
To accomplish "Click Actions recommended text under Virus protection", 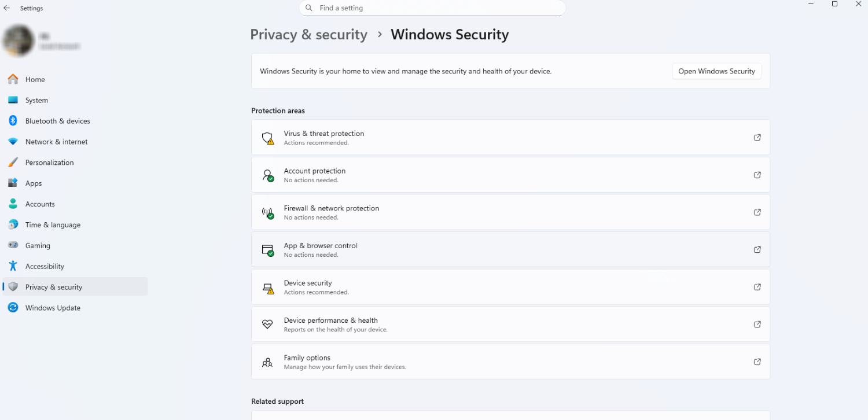I will tap(316, 143).
